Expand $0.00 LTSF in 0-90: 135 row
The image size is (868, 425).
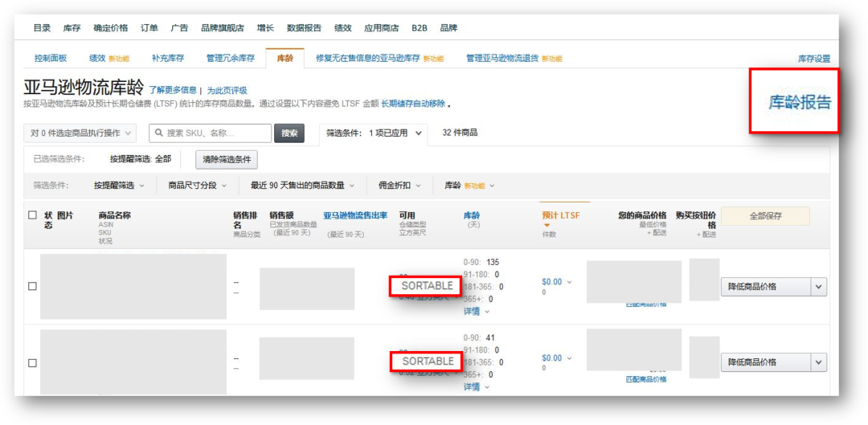[556, 282]
